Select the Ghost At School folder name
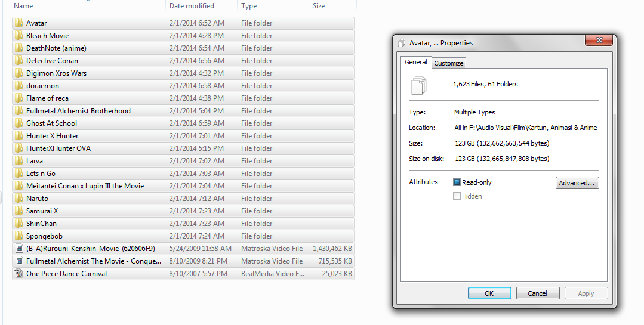The height and width of the screenshot is (325, 644). tap(51, 123)
